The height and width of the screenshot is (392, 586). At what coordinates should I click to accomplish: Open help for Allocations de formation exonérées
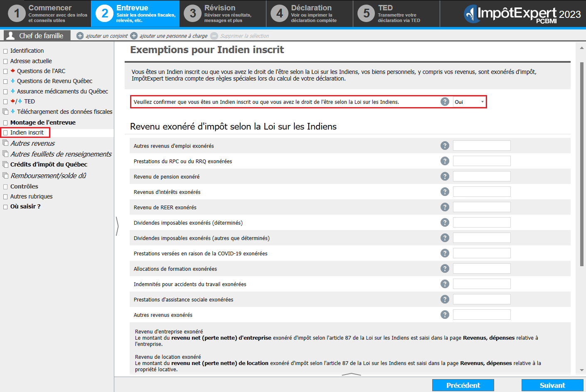click(445, 269)
